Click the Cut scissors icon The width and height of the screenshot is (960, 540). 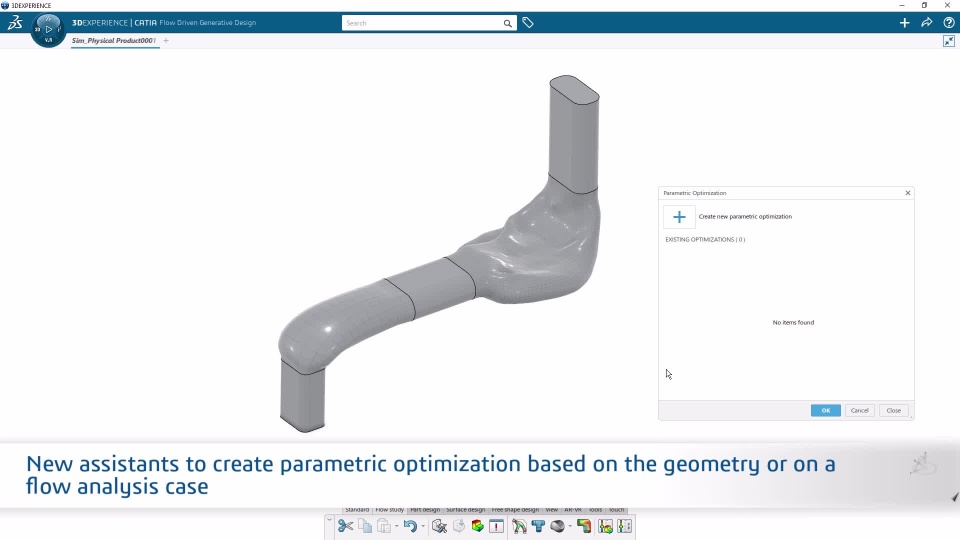point(345,526)
